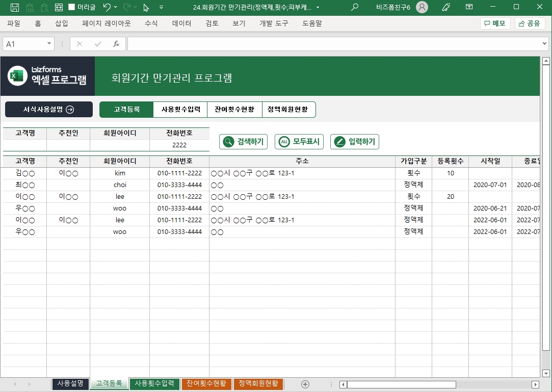Screen dimensions: 552x392
Task: Click the ribbon display options icon
Action: 469,8
